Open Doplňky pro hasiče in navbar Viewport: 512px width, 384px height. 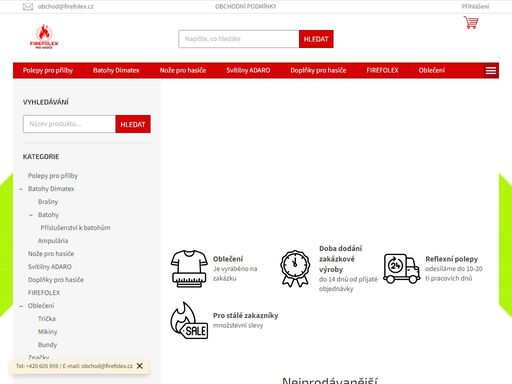tap(318, 70)
